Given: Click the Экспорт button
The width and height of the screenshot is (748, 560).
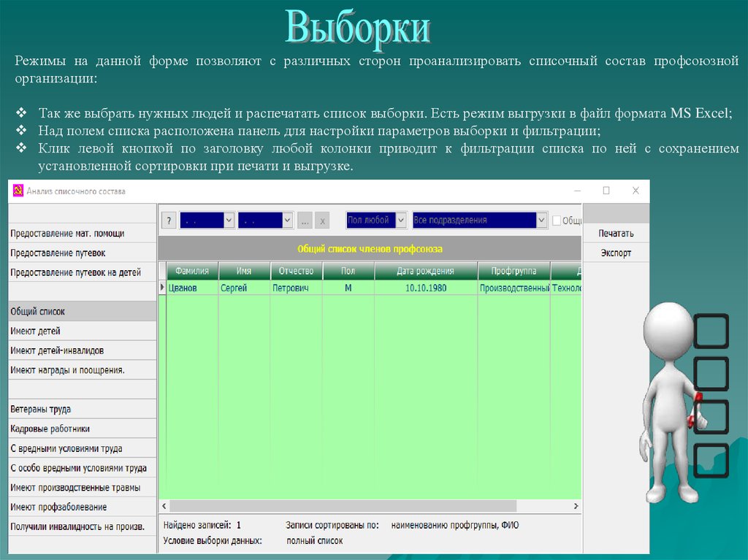Looking at the screenshot, I should [x=616, y=253].
